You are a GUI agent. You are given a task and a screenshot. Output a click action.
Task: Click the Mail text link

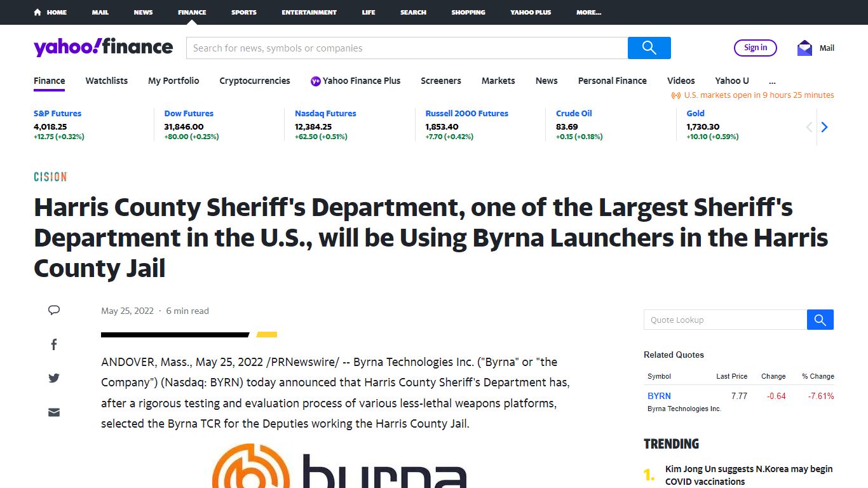tap(827, 48)
